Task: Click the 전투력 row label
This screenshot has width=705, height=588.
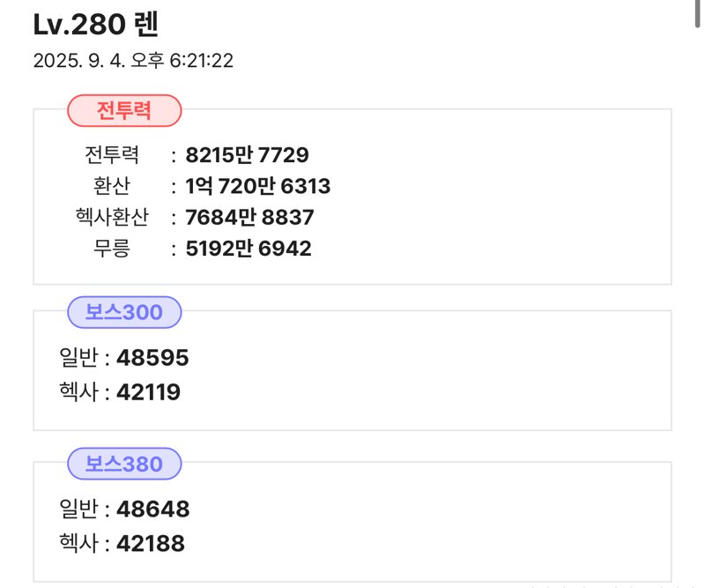Action: pyautogui.click(x=112, y=155)
